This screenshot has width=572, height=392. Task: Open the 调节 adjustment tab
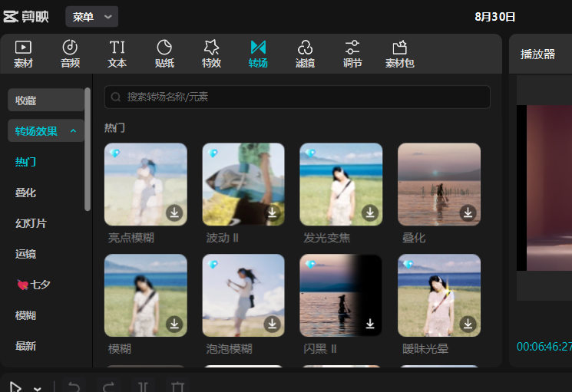pyautogui.click(x=352, y=54)
